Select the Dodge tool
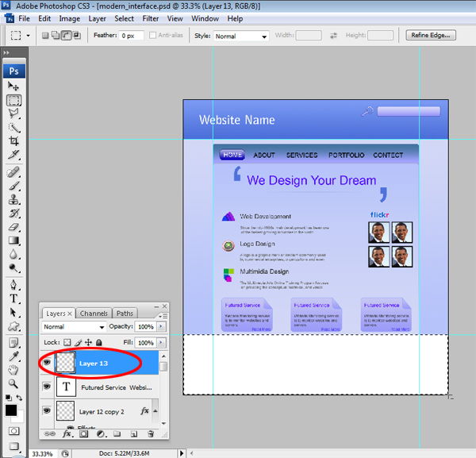This screenshot has height=458, width=476. click(13, 267)
